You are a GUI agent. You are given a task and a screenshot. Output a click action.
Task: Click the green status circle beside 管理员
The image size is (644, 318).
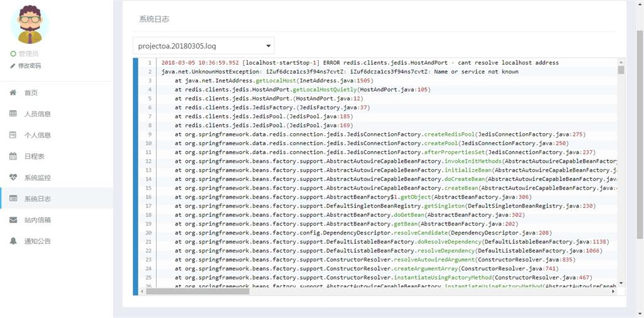point(13,54)
